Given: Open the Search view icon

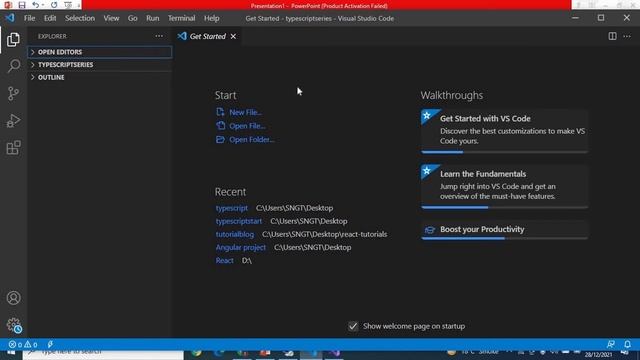Looking at the screenshot, I should click(13, 66).
